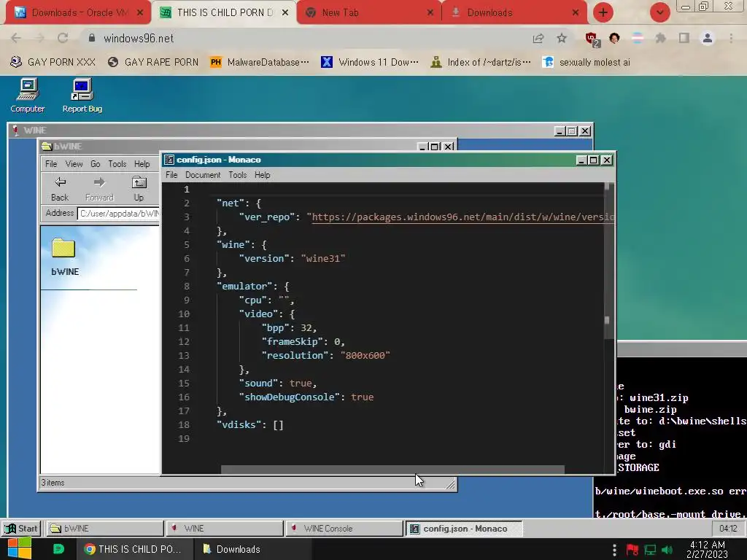Open the host Windows Start logo
Screen dimensions: 747x560
pos(19,548)
